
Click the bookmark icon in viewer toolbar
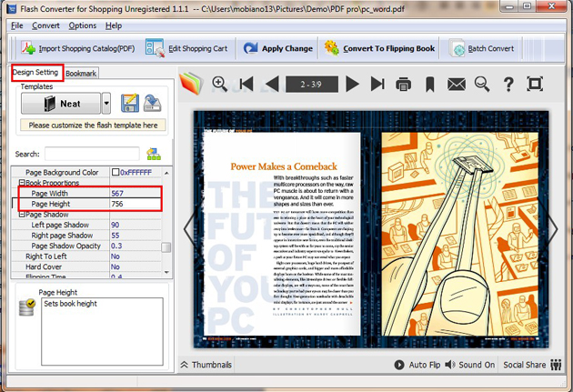429,84
